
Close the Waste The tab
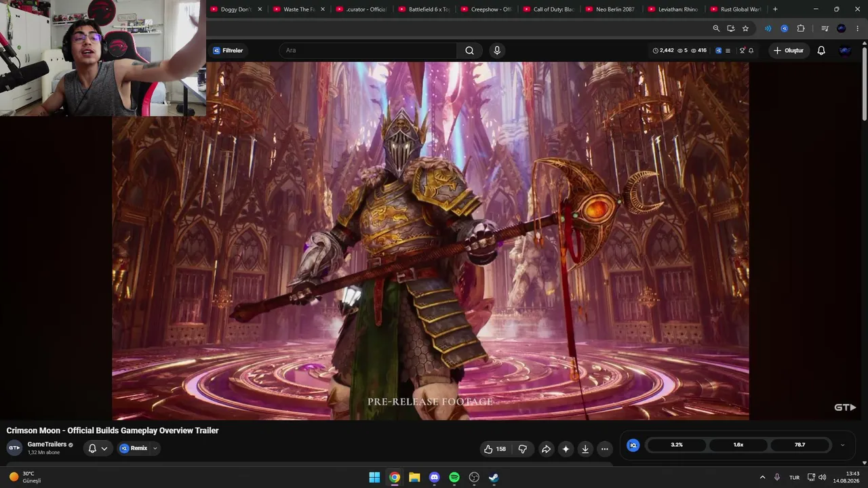[322, 9]
